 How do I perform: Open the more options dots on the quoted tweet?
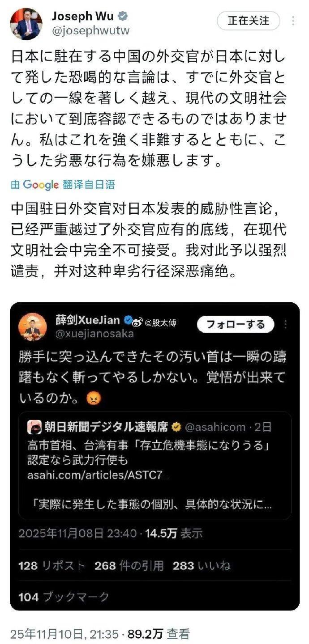coord(286,324)
